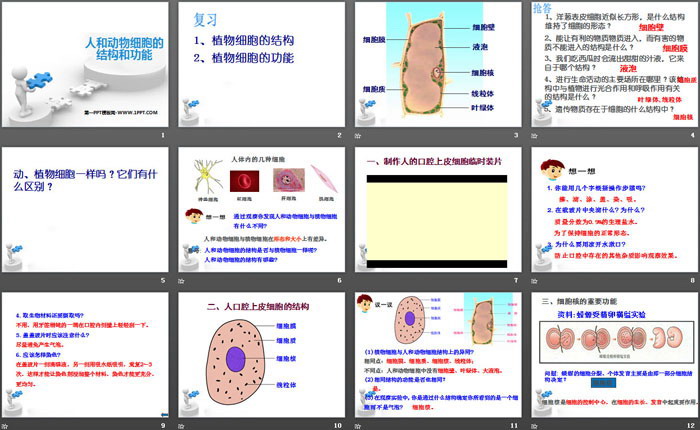Viewport: 700px width, 430px height.
Task: Select slide 8 with the 想一想 questions
Action: pos(615,210)
